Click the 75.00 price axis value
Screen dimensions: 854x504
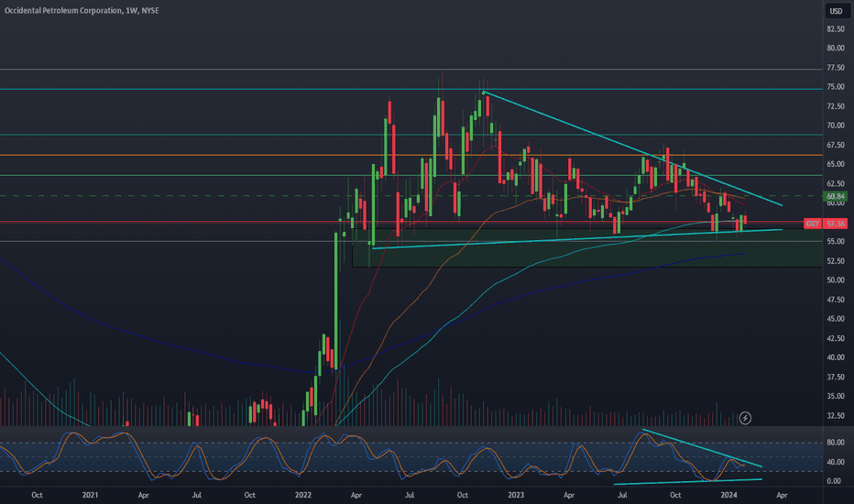[836, 87]
